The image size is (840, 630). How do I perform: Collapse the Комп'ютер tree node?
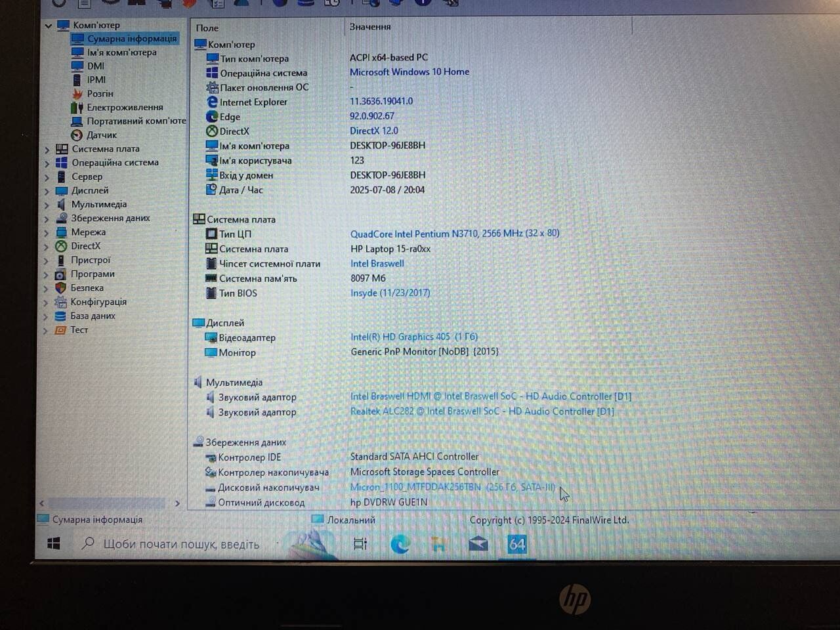[49, 26]
